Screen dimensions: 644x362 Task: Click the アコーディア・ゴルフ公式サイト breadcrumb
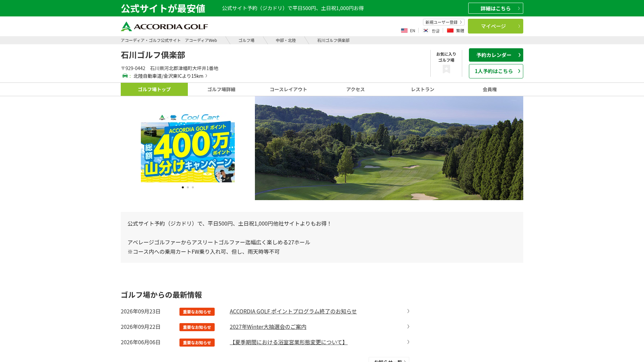pos(169,40)
